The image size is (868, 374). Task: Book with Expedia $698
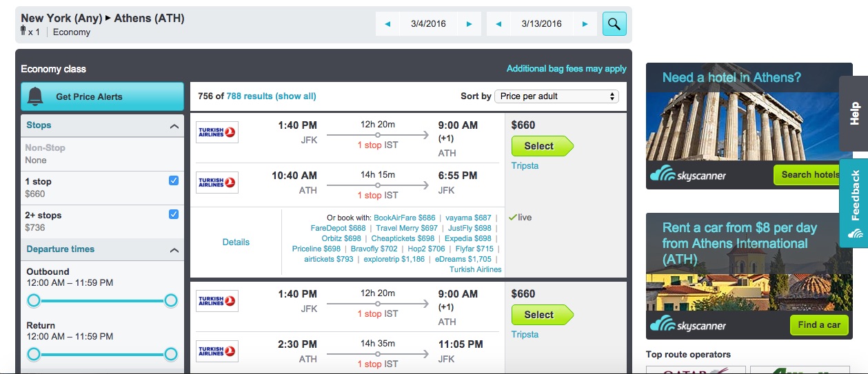pyautogui.click(x=468, y=238)
